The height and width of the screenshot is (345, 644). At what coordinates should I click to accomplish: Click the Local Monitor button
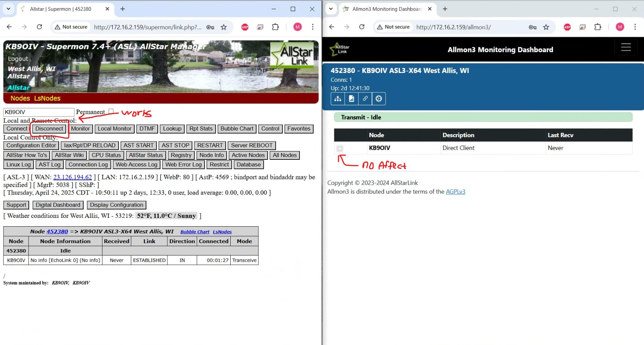click(x=114, y=129)
